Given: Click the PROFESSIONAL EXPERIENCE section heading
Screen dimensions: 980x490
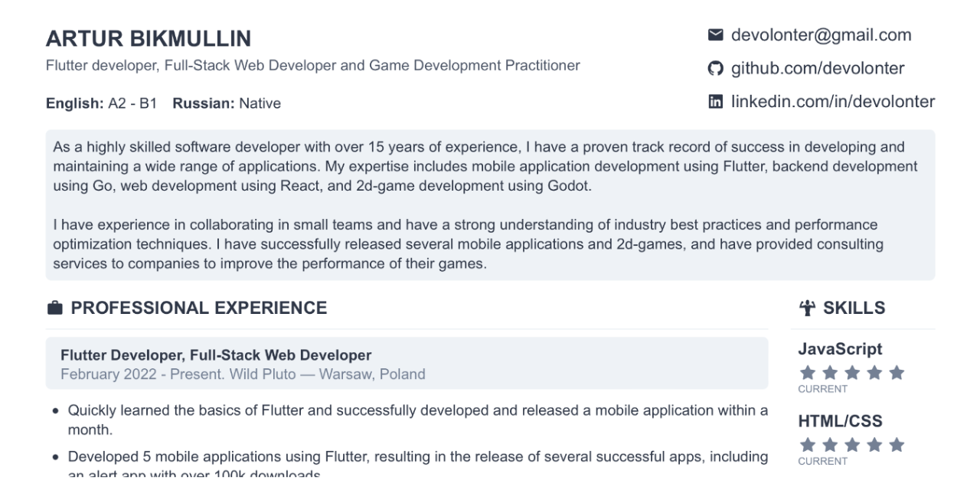Looking at the screenshot, I should 199,309.
